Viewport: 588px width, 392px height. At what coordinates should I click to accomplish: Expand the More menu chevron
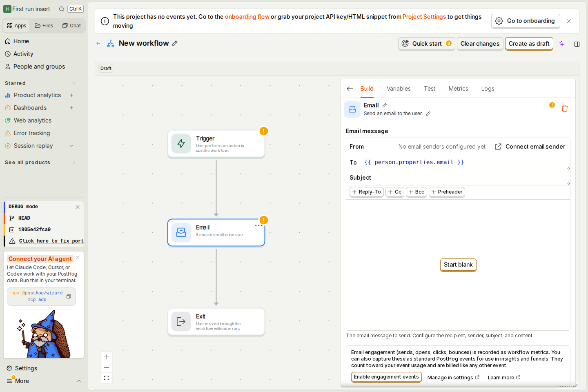tap(79, 381)
